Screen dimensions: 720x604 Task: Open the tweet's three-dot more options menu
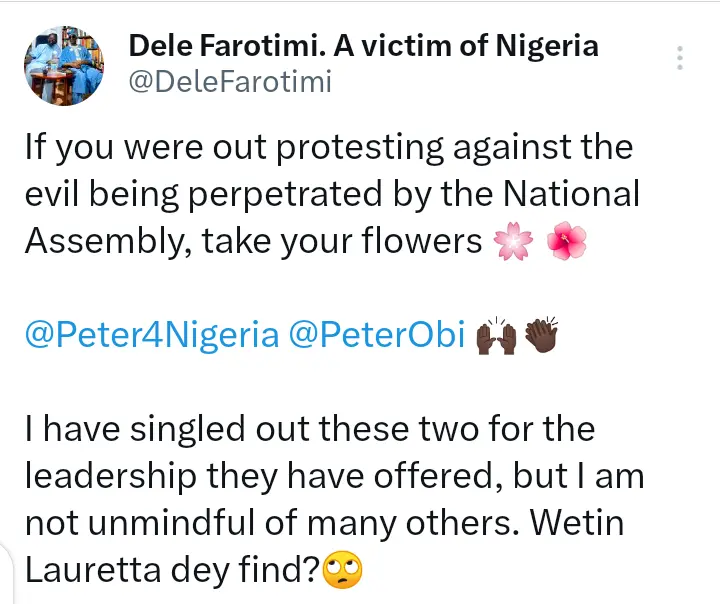[x=680, y=57]
